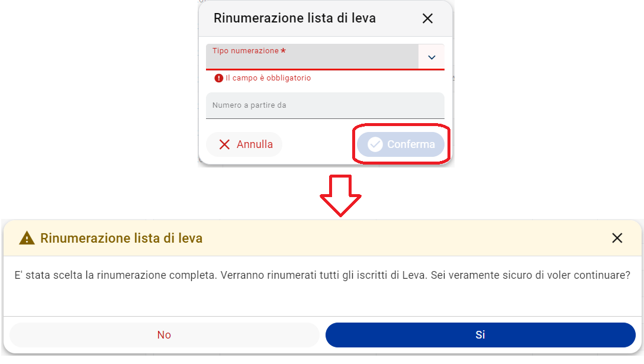The width and height of the screenshot is (644, 364).
Task: Click the Il campo è obbligatorio error message
Action: click(268, 78)
